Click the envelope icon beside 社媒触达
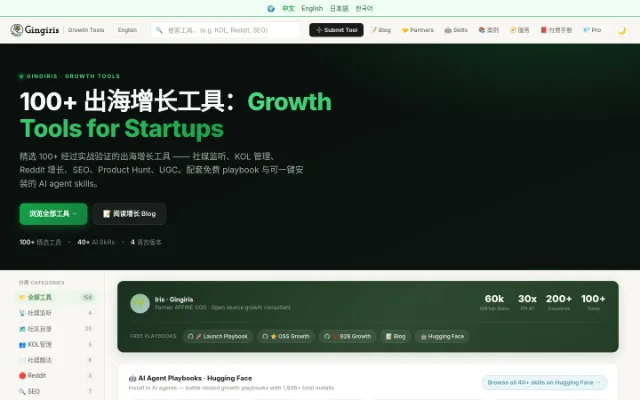The image size is (640, 400). (22, 360)
